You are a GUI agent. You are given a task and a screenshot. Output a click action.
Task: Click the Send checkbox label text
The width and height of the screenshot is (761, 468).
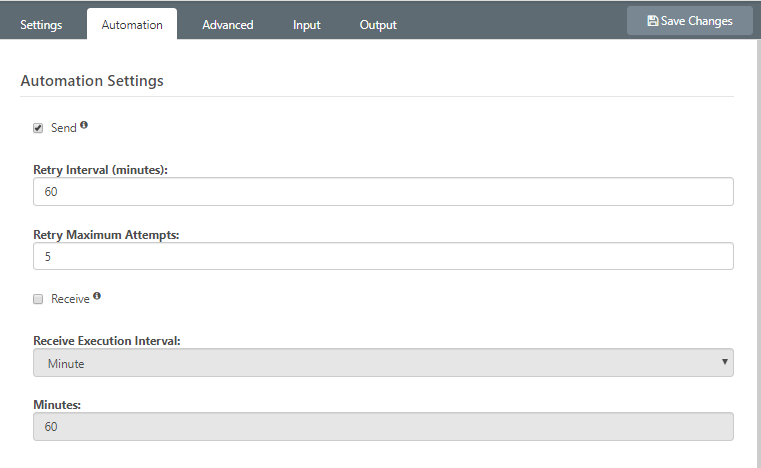63,128
